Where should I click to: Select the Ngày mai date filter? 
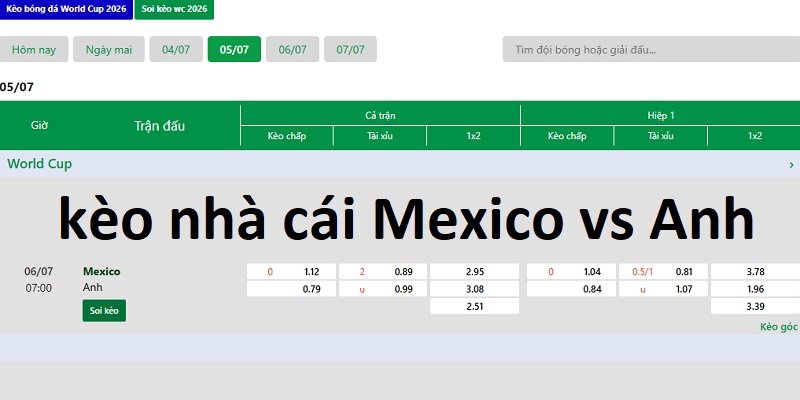(x=109, y=49)
